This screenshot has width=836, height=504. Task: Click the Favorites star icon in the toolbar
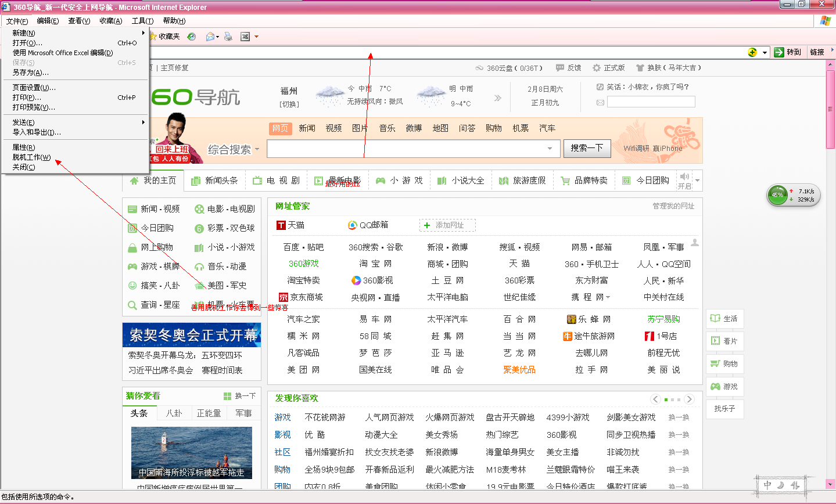point(153,36)
